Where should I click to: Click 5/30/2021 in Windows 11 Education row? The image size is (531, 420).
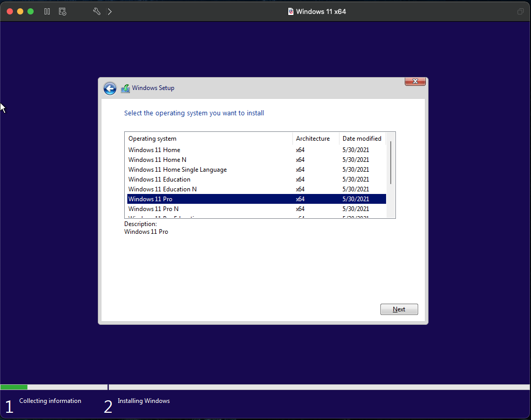(356, 179)
